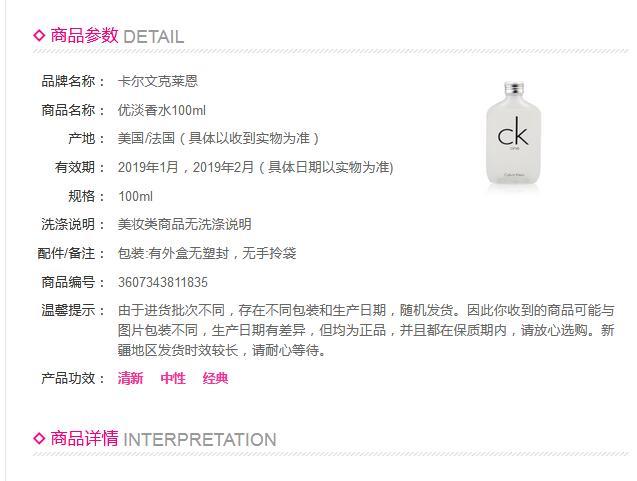Click the 温馨提示 label
The height and width of the screenshot is (481, 637).
click(x=72, y=310)
